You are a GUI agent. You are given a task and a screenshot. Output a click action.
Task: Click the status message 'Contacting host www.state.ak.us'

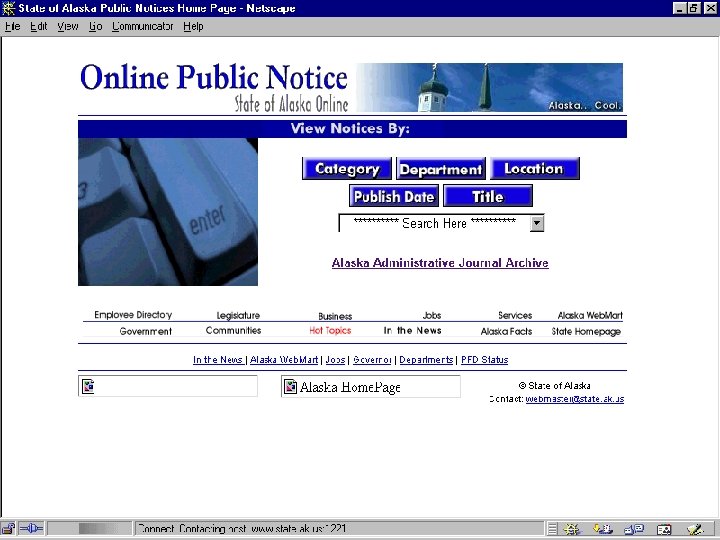click(242, 529)
